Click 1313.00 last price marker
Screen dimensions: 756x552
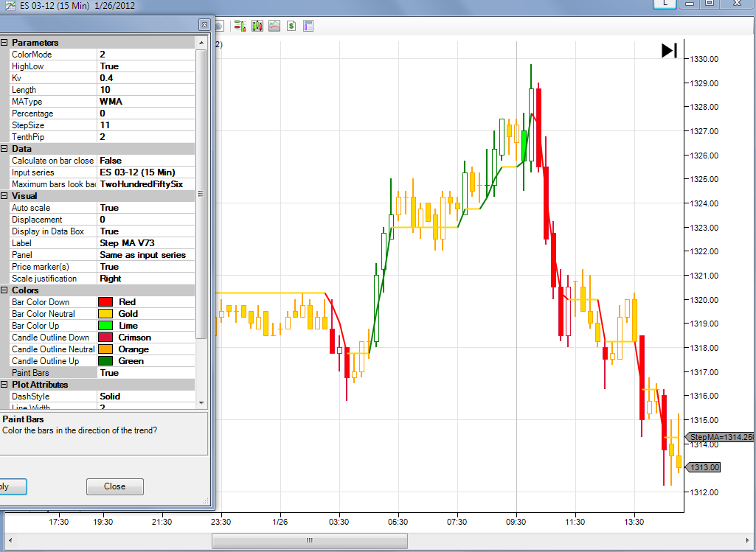point(703,467)
